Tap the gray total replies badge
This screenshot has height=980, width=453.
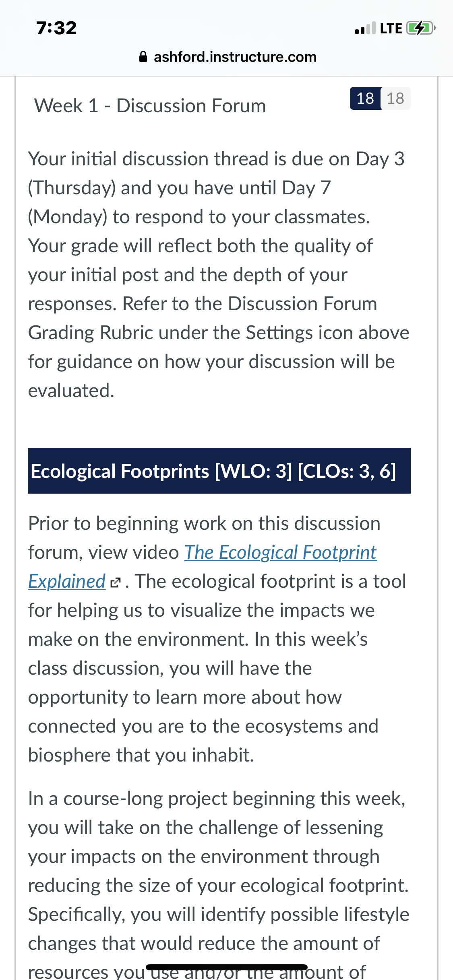(395, 98)
